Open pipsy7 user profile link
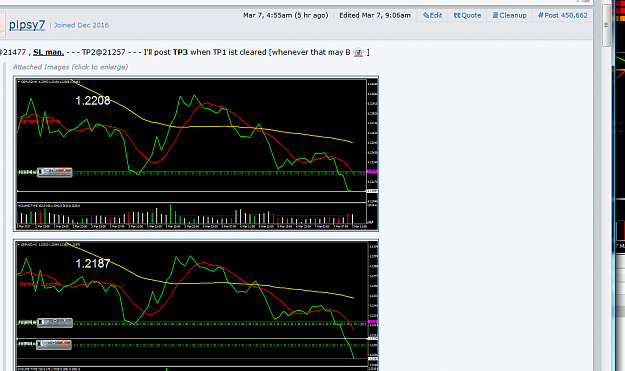This screenshot has height=371, width=625. point(27,25)
